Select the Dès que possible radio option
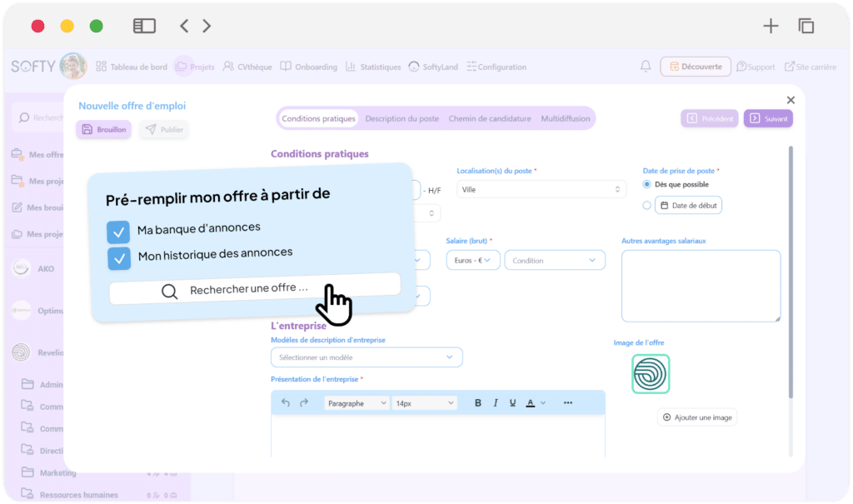Viewport: 853px width, 504px height. (647, 184)
